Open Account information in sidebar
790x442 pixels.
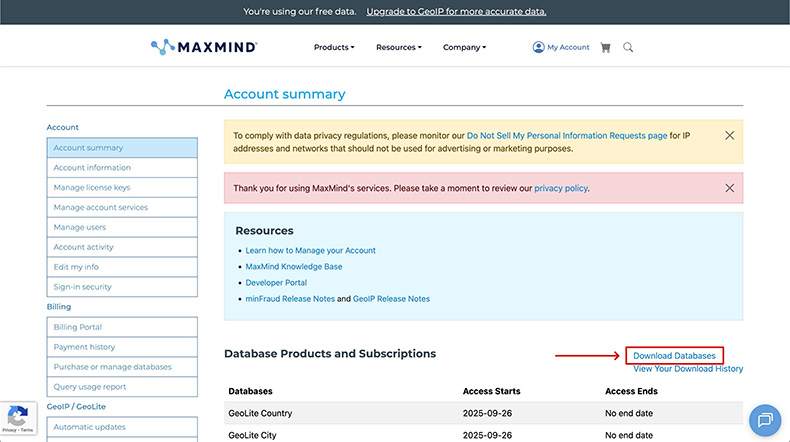tap(122, 167)
